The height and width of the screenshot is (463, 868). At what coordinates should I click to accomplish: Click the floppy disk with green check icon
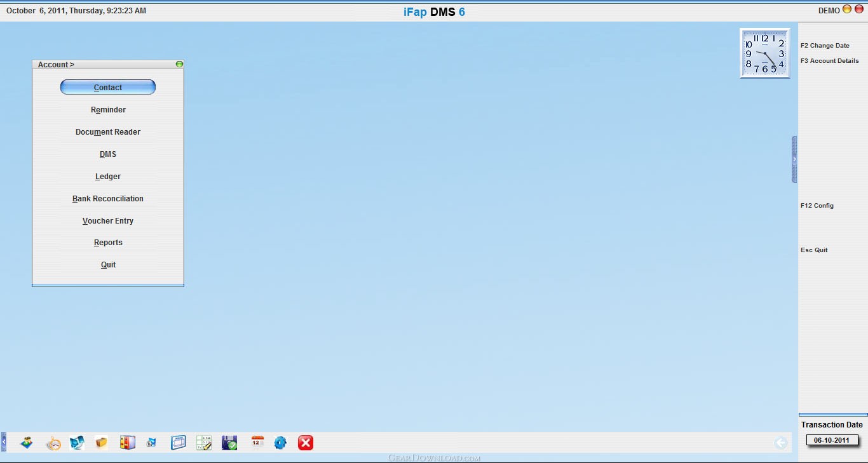pos(229,443)
